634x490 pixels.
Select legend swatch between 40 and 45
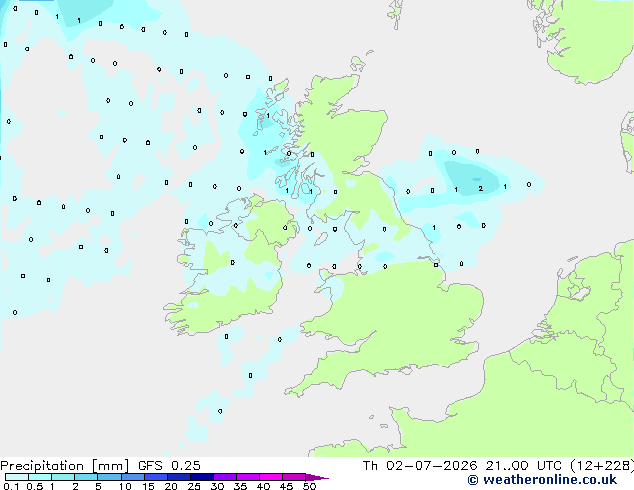(271, 477)
